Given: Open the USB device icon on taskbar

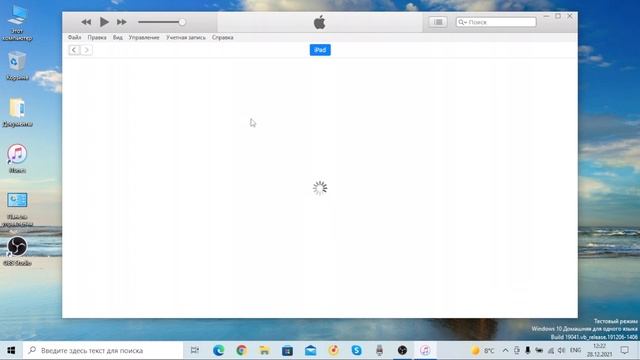Looking at the screenshot, I should [x=379, y=350].
